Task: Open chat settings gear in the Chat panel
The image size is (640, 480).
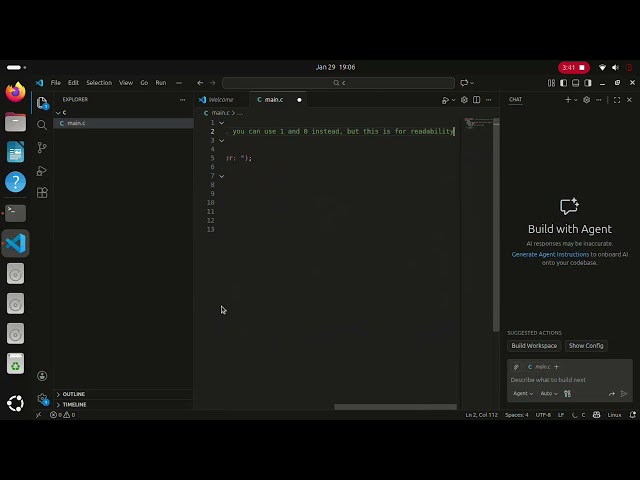Action: click(x=587, y=100)
